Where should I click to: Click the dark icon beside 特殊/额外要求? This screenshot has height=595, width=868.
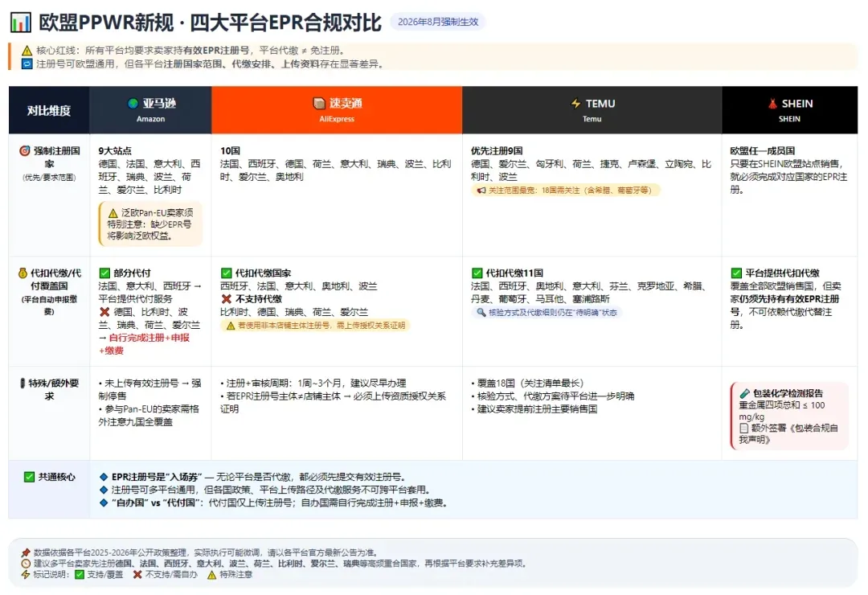[x=23, y=383]
